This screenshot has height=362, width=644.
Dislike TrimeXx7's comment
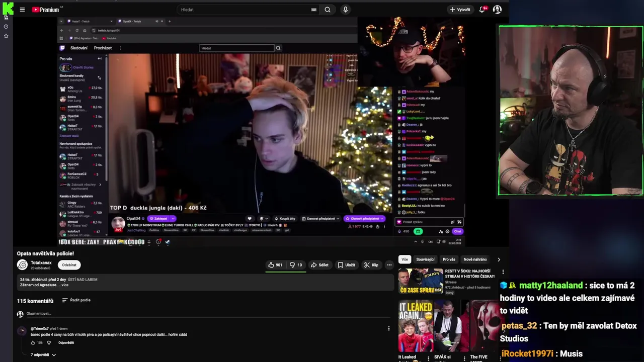[49, 342]
